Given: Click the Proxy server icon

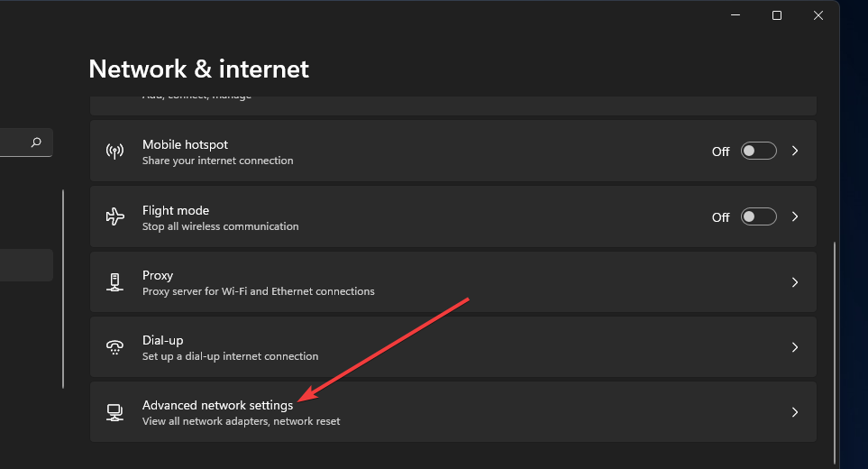Looking at the screenshot, I should [x=114, y=282].
